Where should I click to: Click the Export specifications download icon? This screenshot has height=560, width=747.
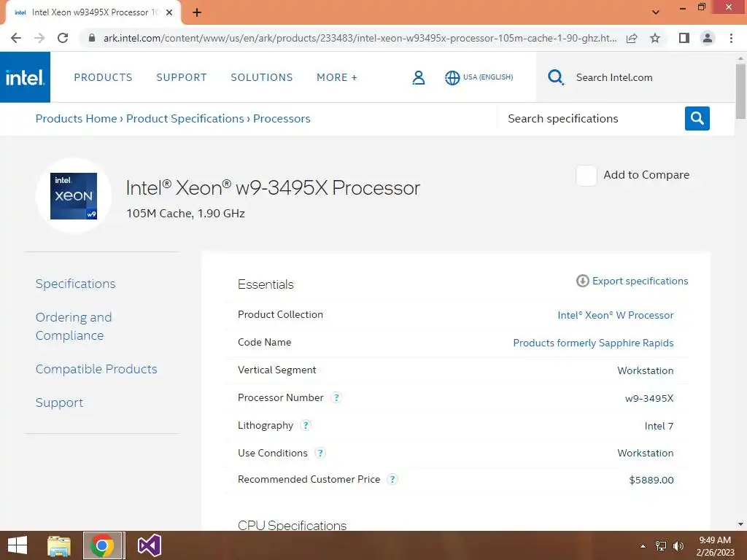pyautogui.click(x=582, y=281)
